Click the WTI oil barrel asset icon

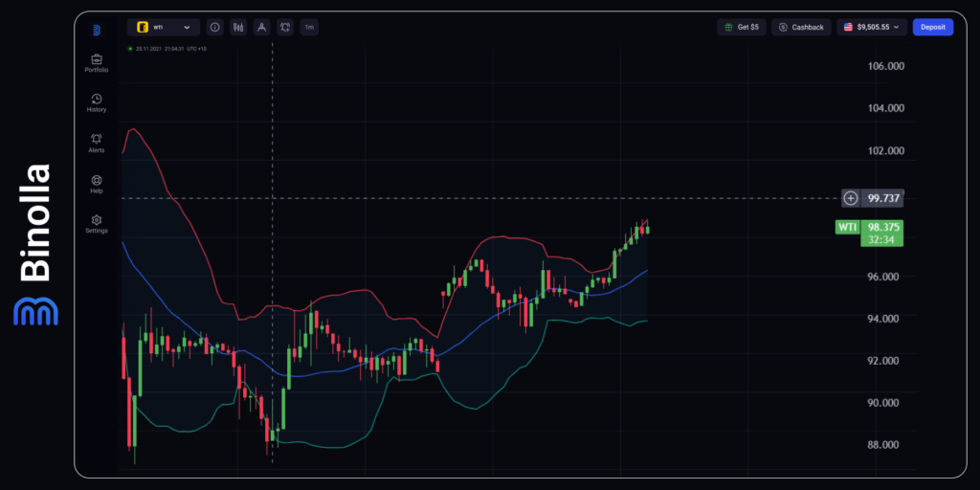pyautogui.click(x=143, y=28)
